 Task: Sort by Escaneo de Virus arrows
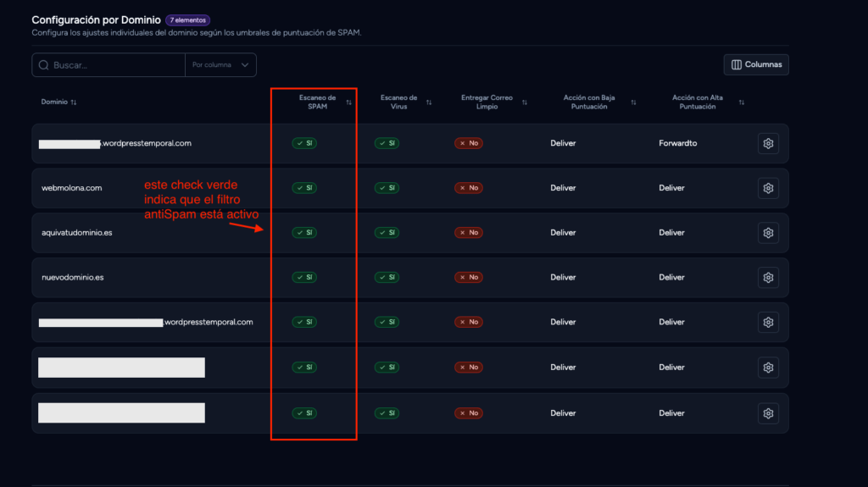pos(429,102)
